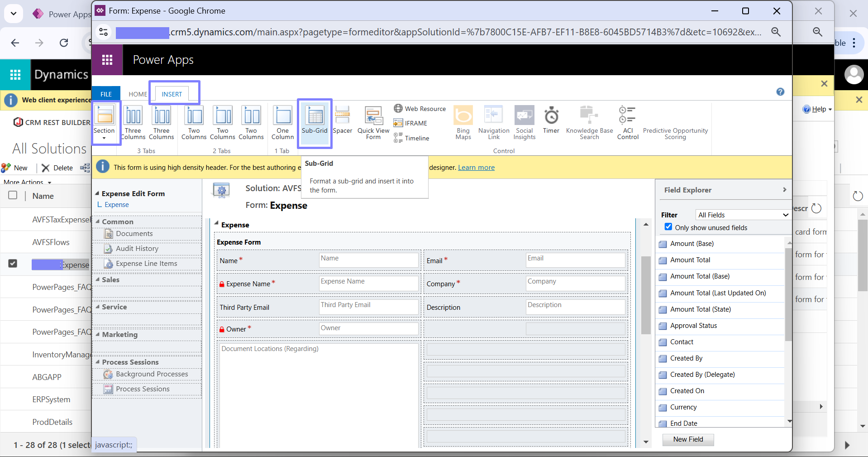The width and height of the screenshot is (868, 457).
Task: Click the New Field button
Action: coord(688,439)
